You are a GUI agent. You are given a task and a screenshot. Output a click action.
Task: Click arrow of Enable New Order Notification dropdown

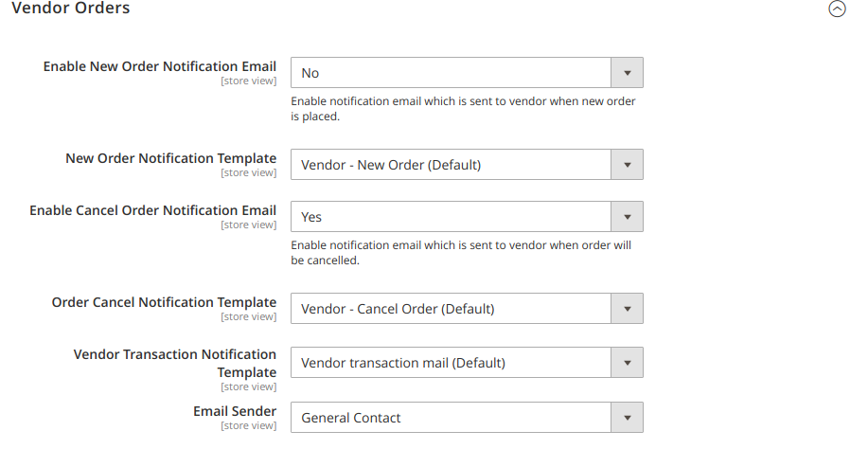coord(626,73)
